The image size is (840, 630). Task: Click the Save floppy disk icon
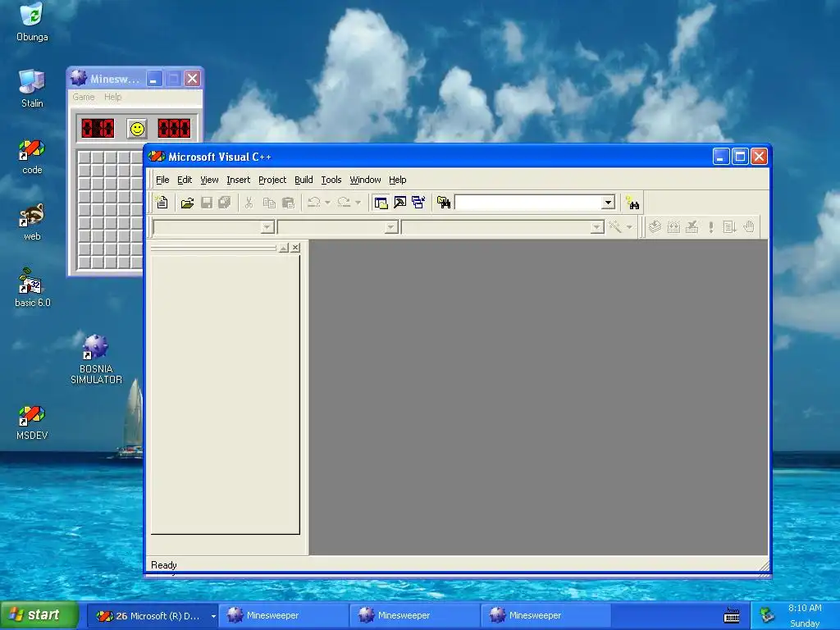pos(207,203)
